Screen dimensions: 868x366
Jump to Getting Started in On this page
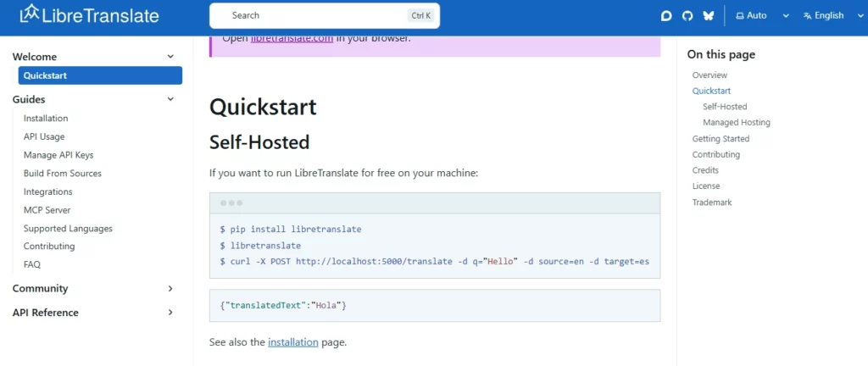click(x=721, y=139)
